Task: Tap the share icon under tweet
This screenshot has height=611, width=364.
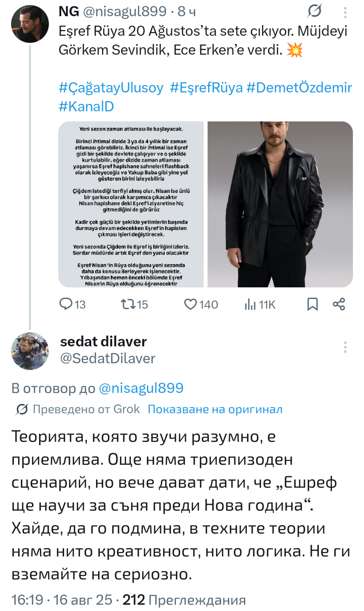Action: tap(339, 304)
